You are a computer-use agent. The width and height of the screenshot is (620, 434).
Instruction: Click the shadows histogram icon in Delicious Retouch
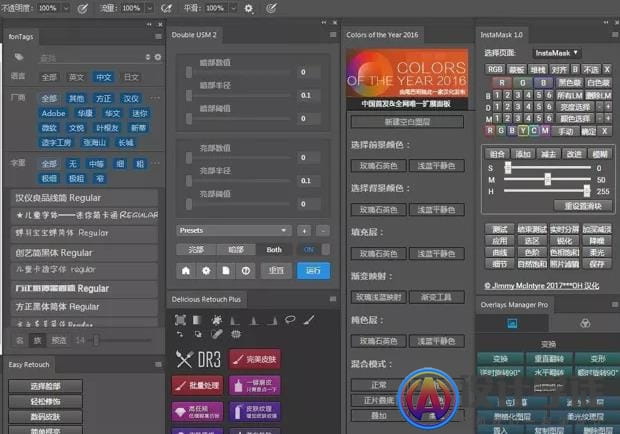[235, 320]
